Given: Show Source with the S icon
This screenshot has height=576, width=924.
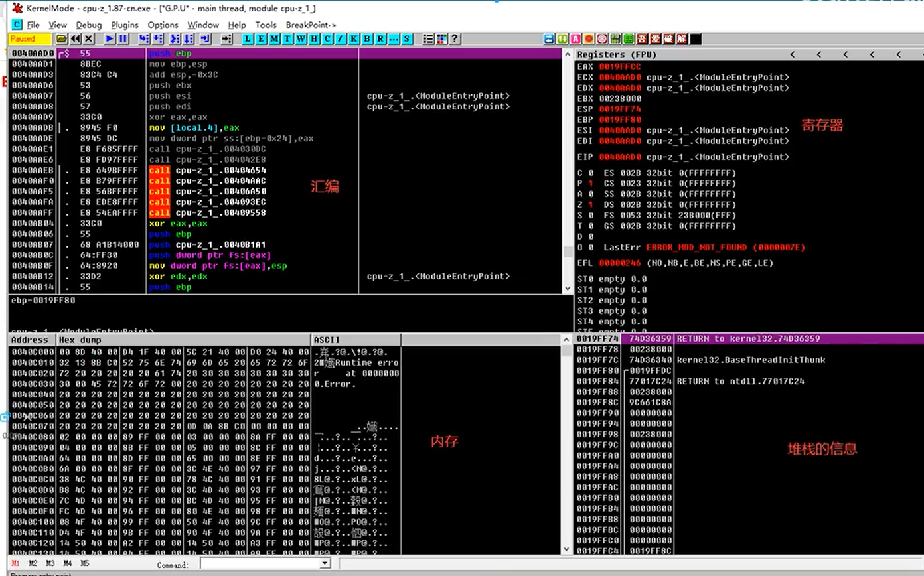Looking at the screenshot, I should click(x=407, y=39).
